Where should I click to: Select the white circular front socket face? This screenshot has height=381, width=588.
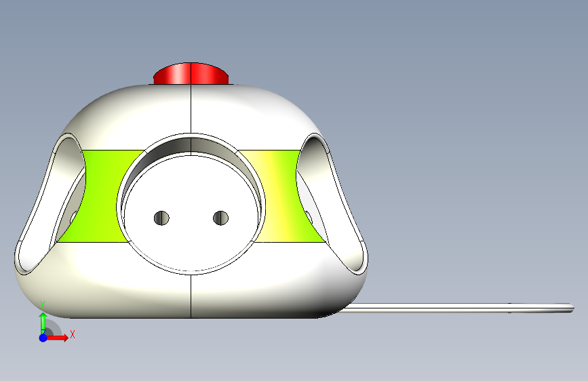(191, 213)
